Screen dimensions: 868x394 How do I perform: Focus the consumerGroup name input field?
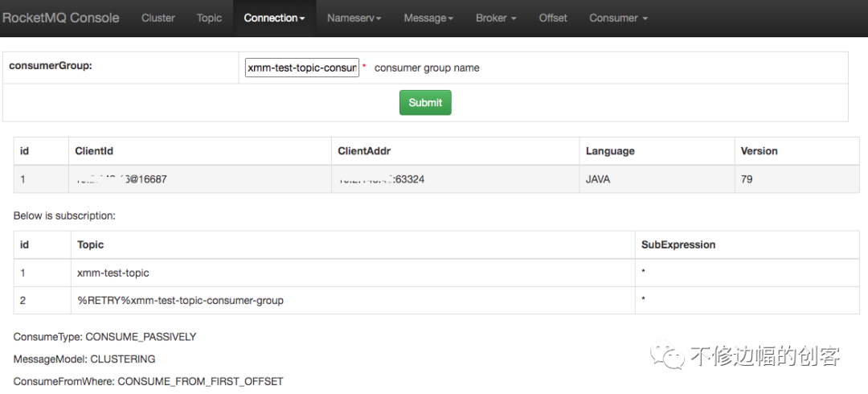[302, 68]
